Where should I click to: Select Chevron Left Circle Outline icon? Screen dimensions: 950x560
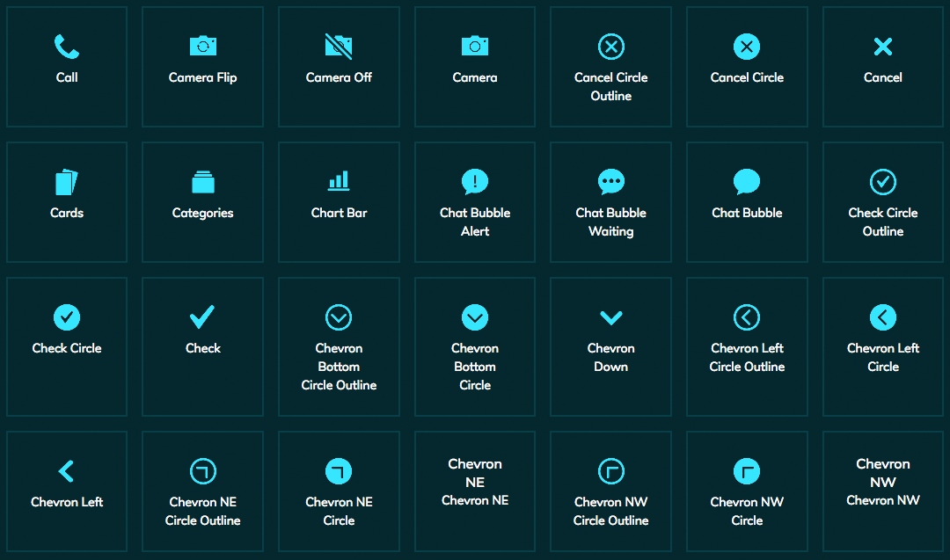point(747,317)
